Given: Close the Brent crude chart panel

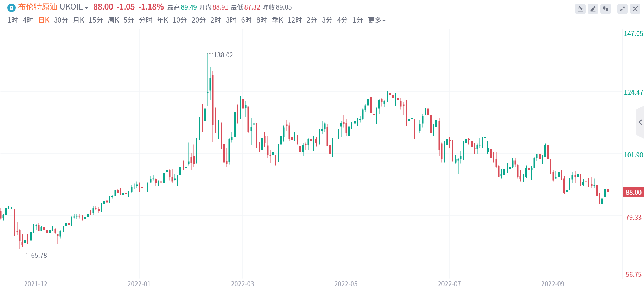Looking at the screenshot, I should pyautogui.click(x=635, y=9).
